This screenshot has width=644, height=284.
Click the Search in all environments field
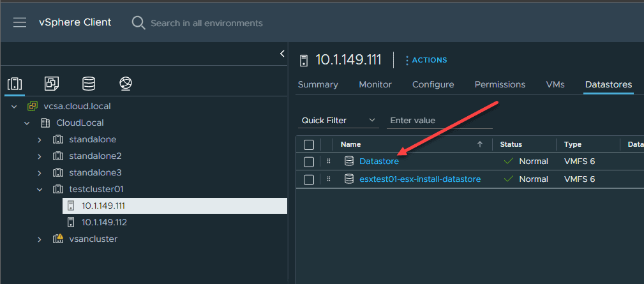(207, 23)
